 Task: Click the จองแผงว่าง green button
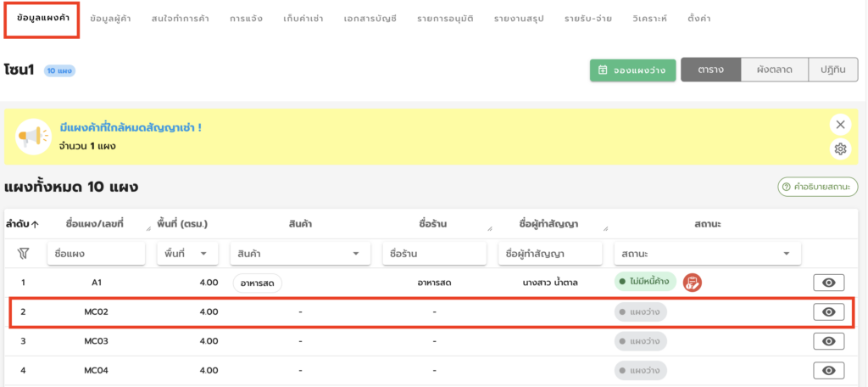click(x=632, y=70)
